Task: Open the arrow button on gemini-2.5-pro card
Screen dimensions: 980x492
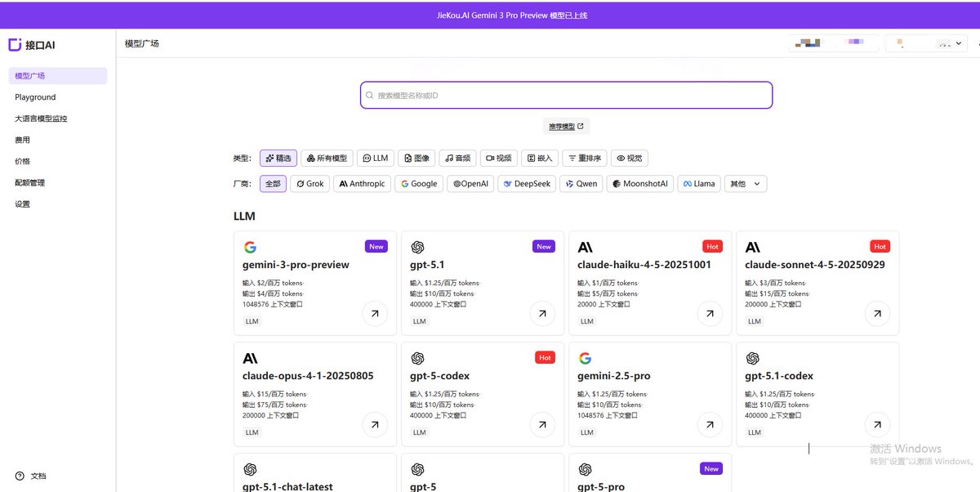Action: click(x=710, y=424)
